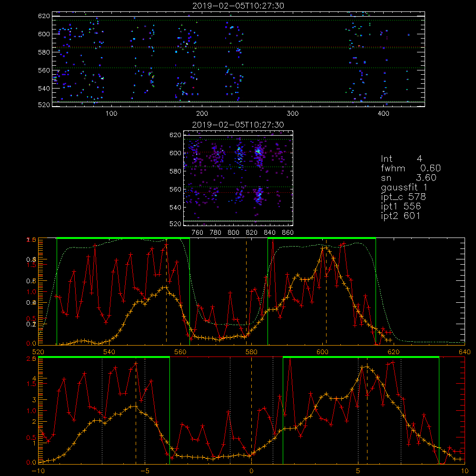Click the middle image's 2019-02-05T10:27:30 title
The image size is (476, 476).
(238, 125)
